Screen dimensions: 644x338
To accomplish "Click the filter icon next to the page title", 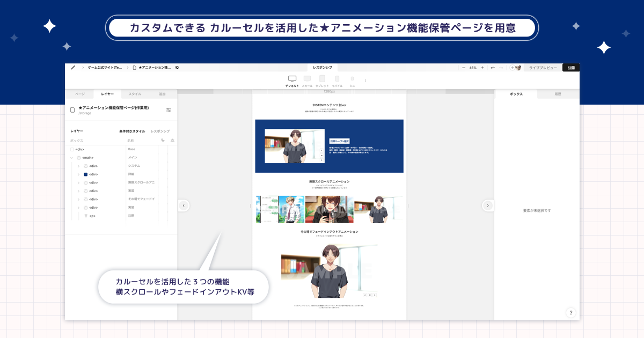I will 169,109.
